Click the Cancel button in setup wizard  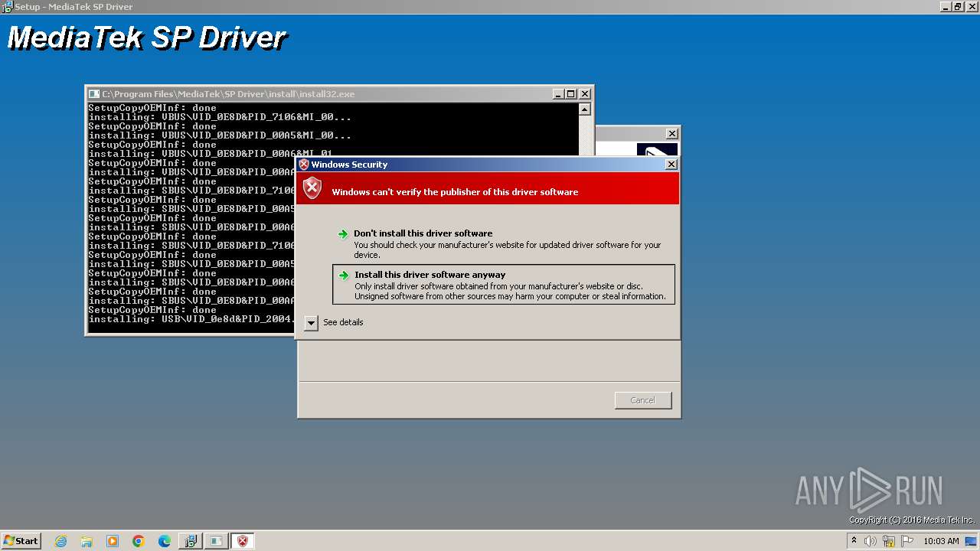point(643,400)
